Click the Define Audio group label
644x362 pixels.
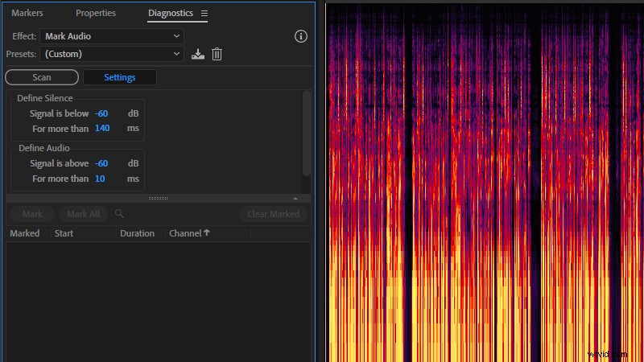[x=44, y=148]
